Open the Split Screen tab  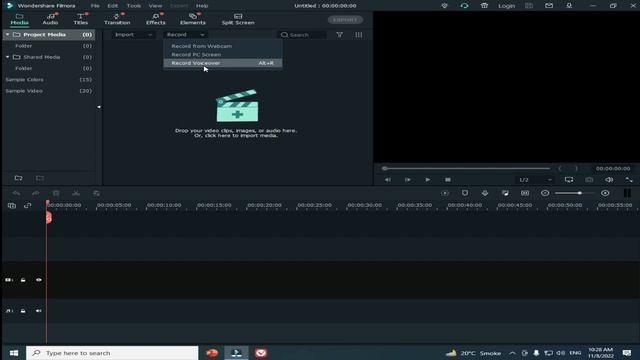click(238, 19)
